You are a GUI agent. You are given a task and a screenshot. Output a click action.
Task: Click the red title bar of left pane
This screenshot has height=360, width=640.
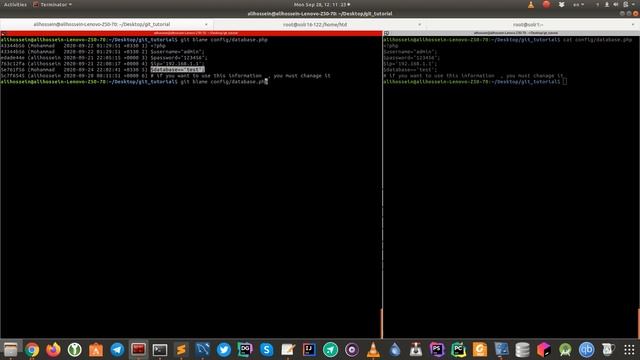pyautogui.click(x=191, y=33)
